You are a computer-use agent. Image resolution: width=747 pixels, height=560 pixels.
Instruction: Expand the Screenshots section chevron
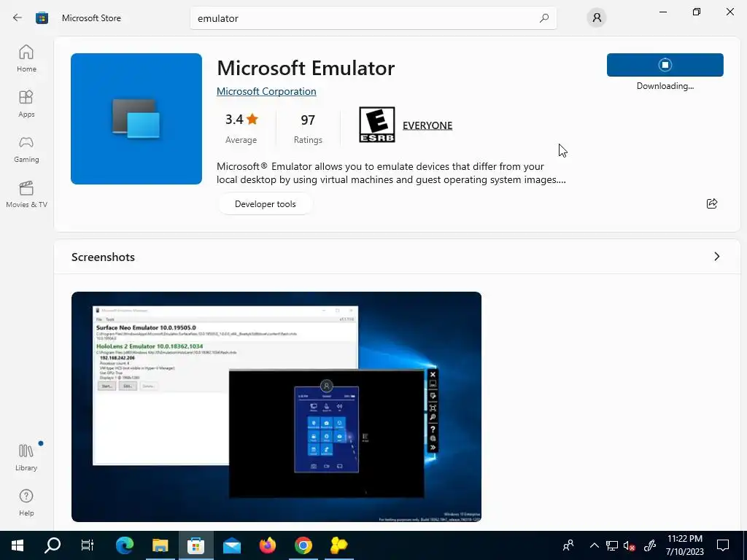[x=717, y=257]
